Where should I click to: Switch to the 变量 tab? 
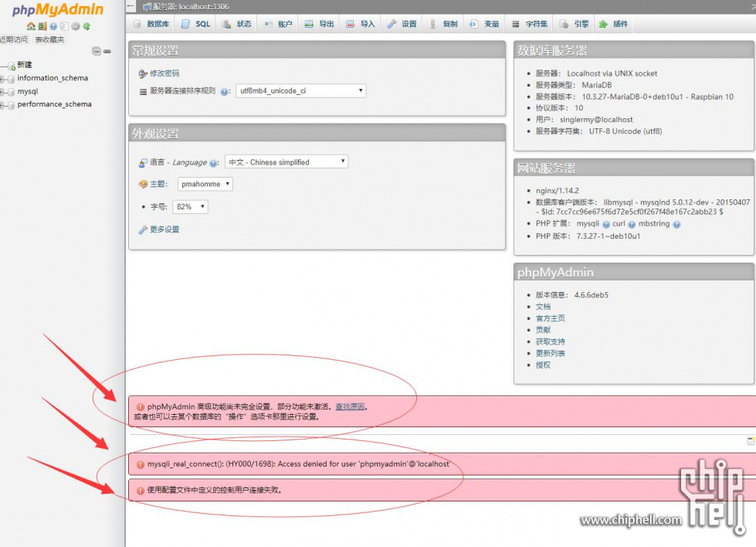(484, 24)
